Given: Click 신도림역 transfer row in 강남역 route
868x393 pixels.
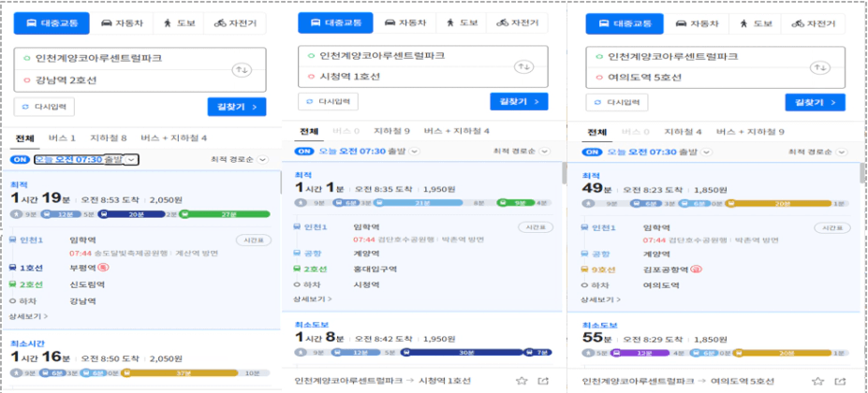Looking at the screenshot, I should tap(140, 284).
